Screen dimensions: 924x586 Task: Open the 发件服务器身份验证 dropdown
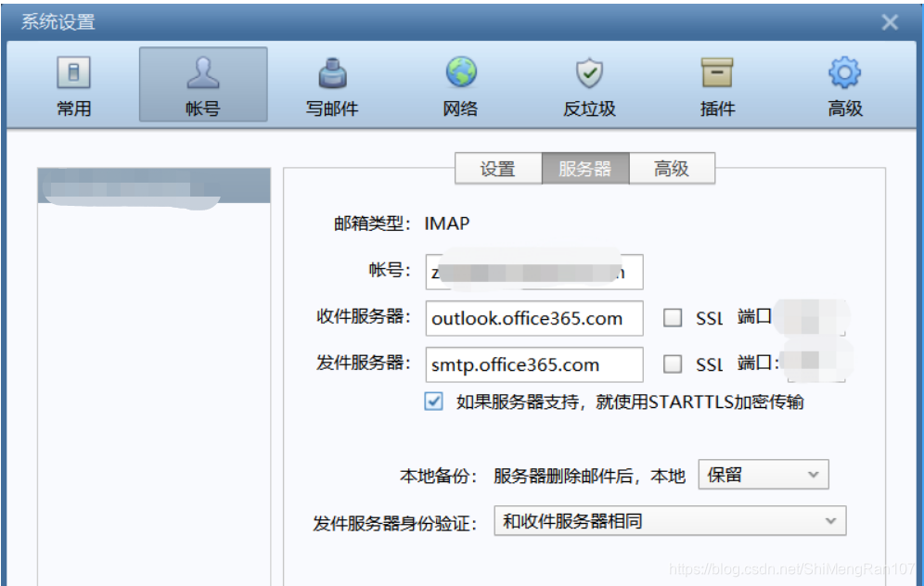(670, 520)
